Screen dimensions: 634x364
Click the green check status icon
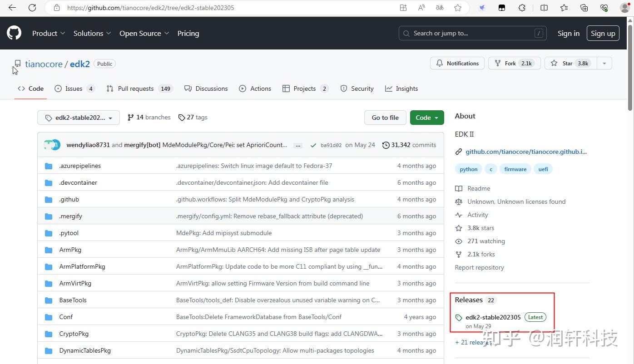[313, 145]
